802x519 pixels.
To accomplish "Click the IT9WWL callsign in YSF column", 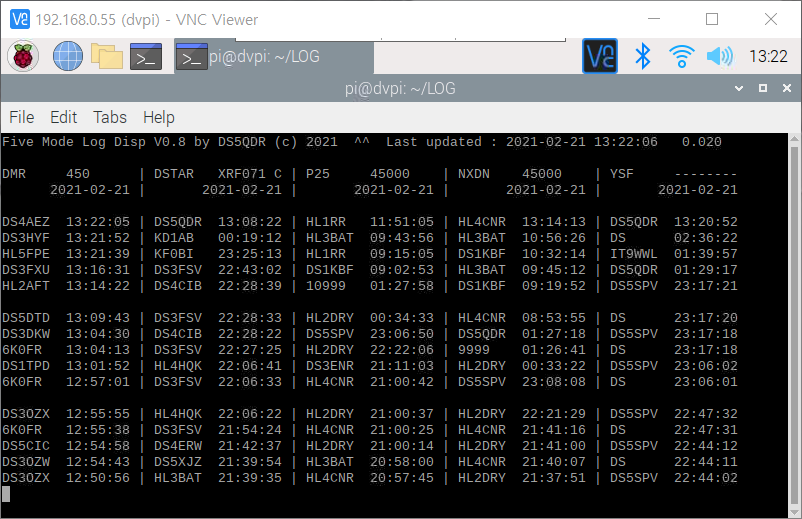I will [x=633, y=254].
